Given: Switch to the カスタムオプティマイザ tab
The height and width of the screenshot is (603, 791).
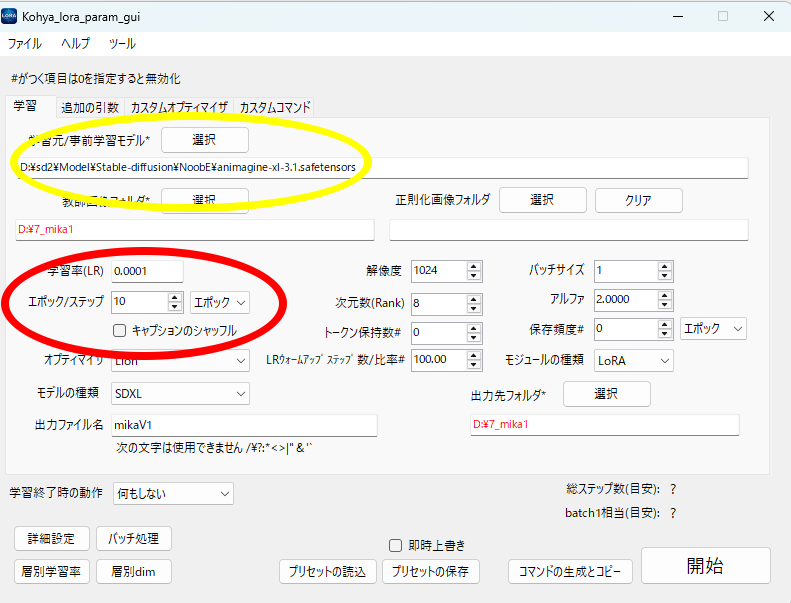Looking at the screenshot, I should tap(180, 107).
